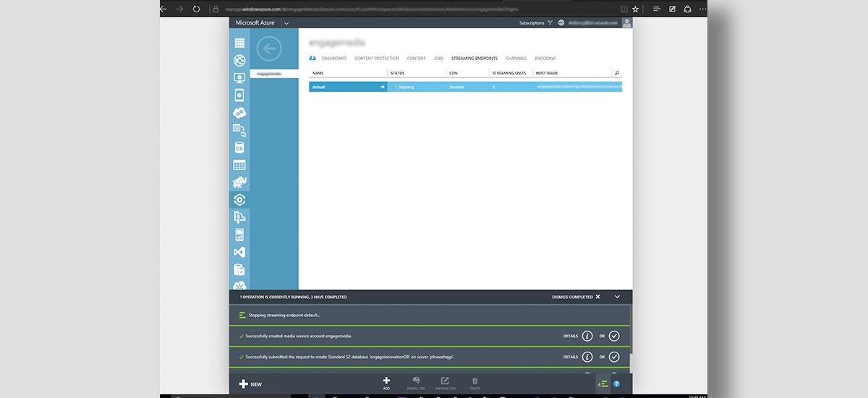Open the database-sync icon above the DB icon

click(239, 130)
